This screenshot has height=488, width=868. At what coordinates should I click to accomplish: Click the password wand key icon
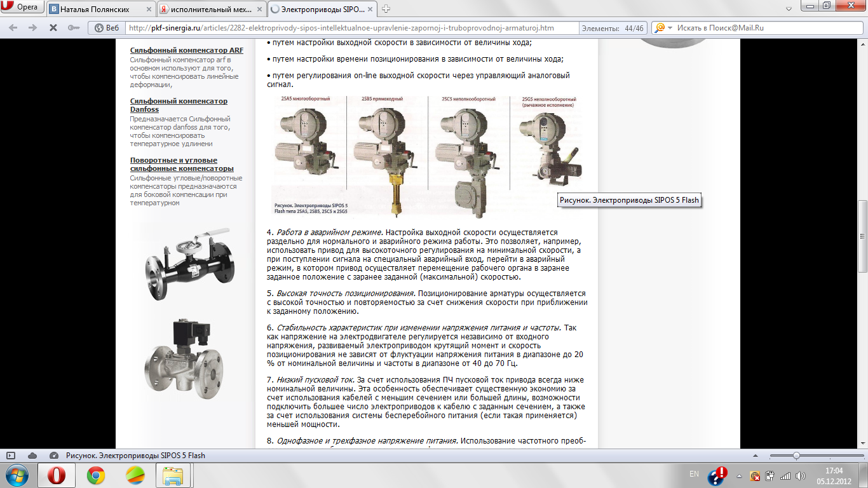(74, 28)
